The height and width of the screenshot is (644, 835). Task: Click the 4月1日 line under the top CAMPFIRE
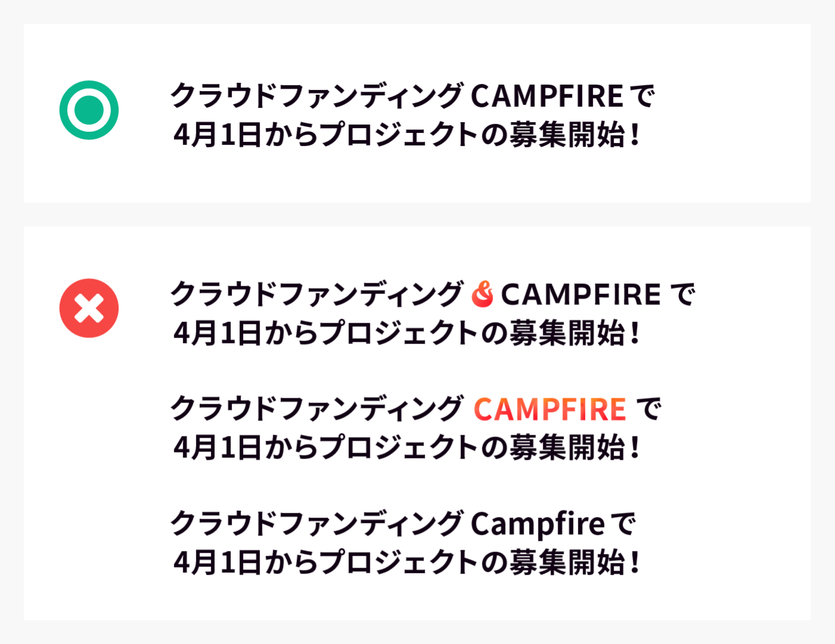(406, 135)
